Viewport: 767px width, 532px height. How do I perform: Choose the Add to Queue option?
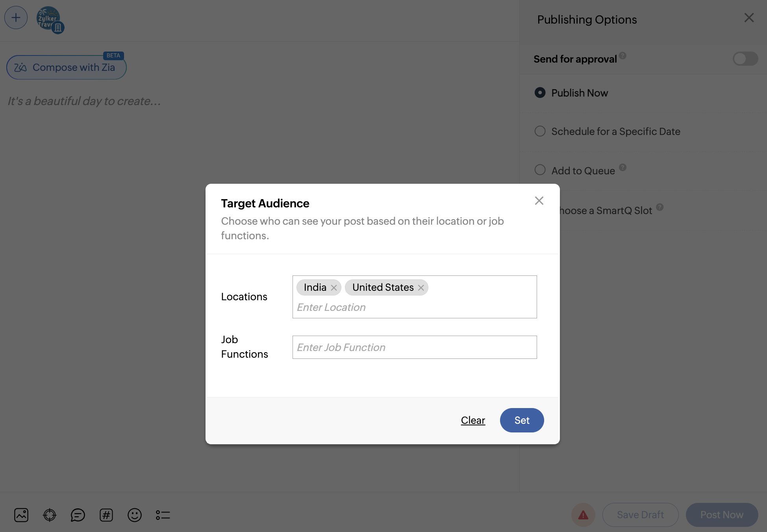tap(540, 170)
